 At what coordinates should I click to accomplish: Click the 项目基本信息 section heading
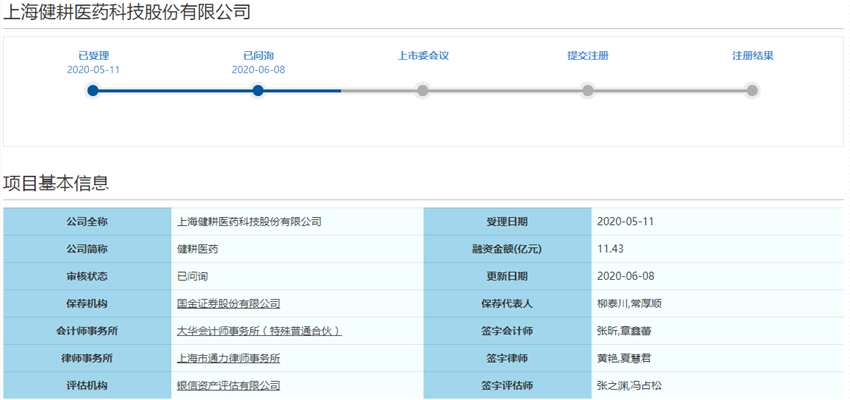56,183
